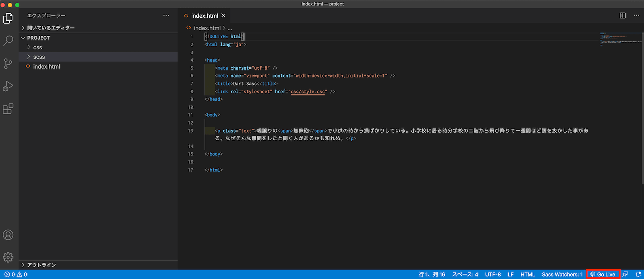
Task: Click the viewport content attribute value
Action: pyautogui.click(x=340, y=76)
